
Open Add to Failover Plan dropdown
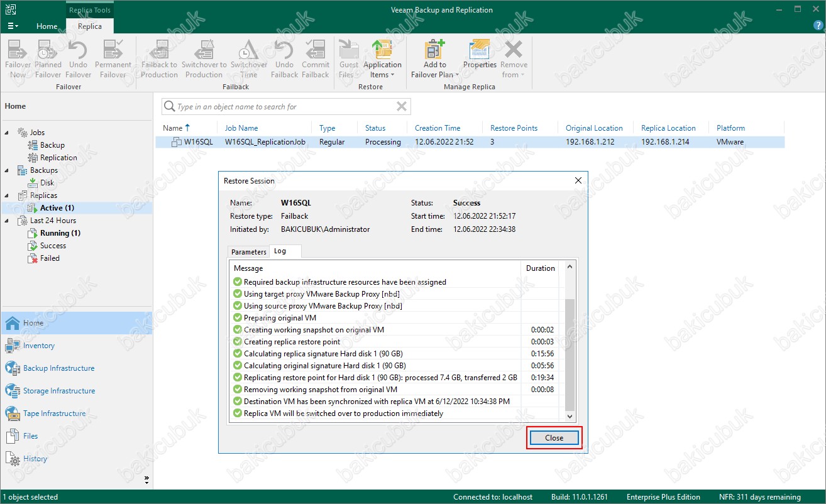(x=435, y=59)
